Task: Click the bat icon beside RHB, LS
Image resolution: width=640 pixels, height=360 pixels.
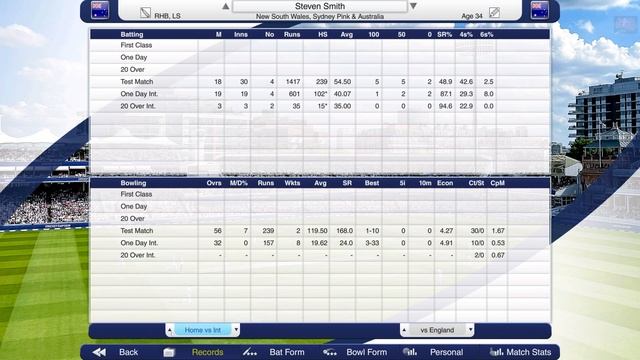Action: (145, 13)
